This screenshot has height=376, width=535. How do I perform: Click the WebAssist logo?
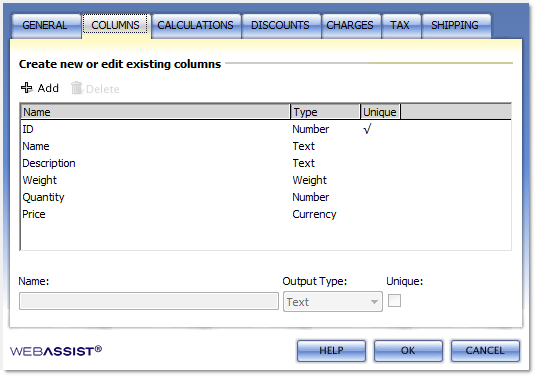coord(56,350)
